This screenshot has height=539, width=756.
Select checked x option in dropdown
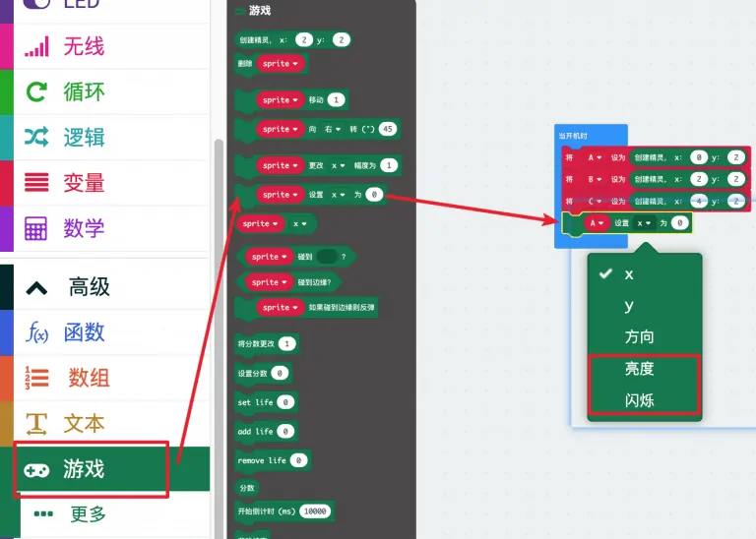tap(629, 274)
